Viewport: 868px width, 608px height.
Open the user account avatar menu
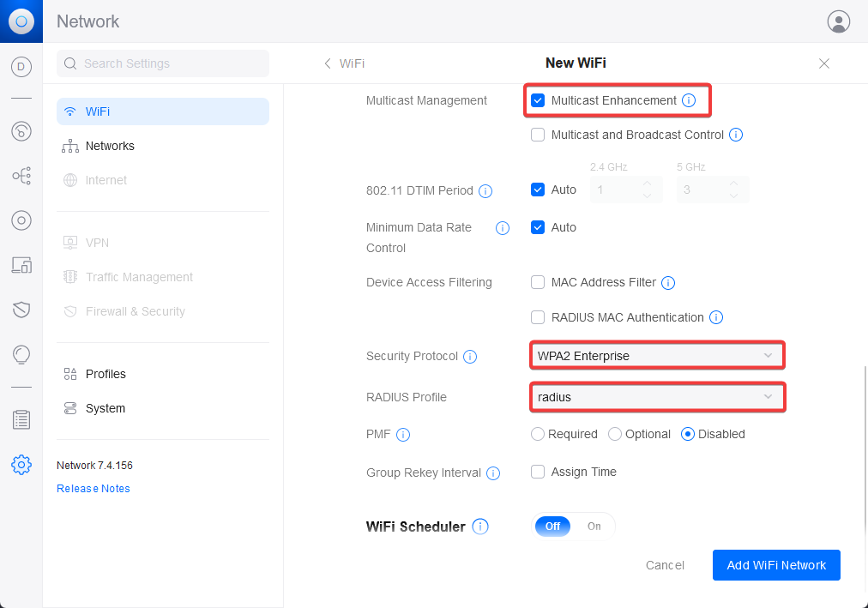pos(838,21)
